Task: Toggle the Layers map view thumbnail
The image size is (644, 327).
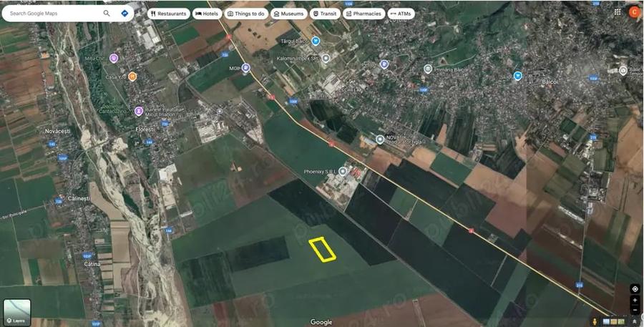Action: (x=17, y=312)
